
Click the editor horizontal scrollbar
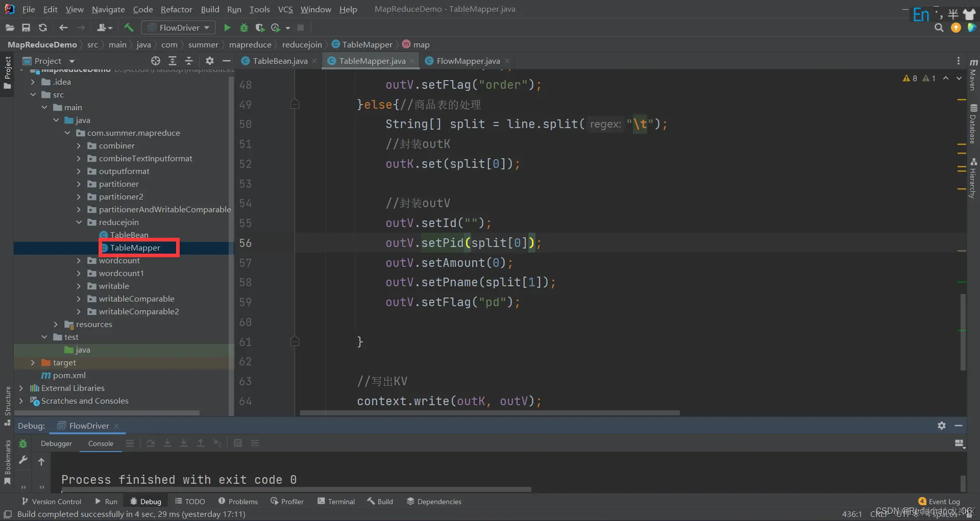click(490, 413)
